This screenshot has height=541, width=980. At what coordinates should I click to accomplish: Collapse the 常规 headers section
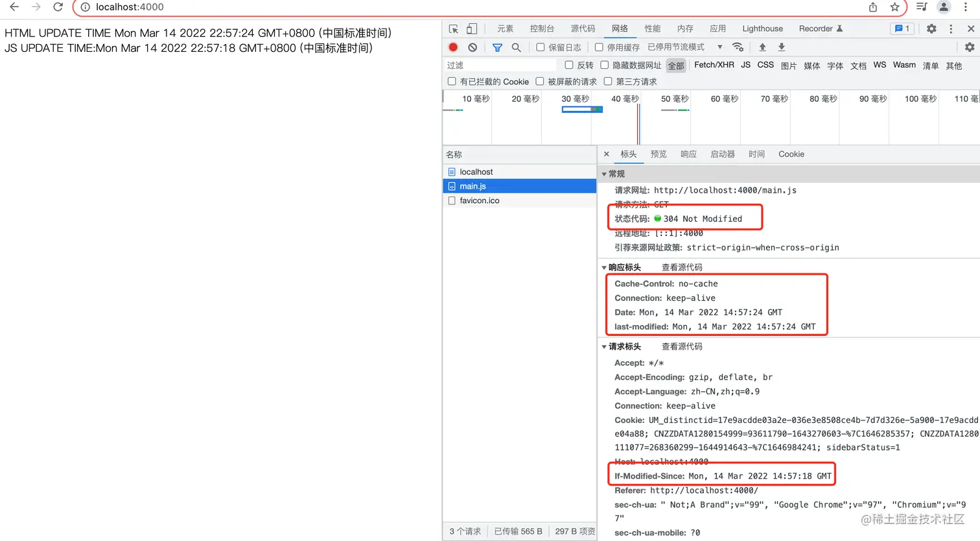pyautogui.click(x=604, y=173)
